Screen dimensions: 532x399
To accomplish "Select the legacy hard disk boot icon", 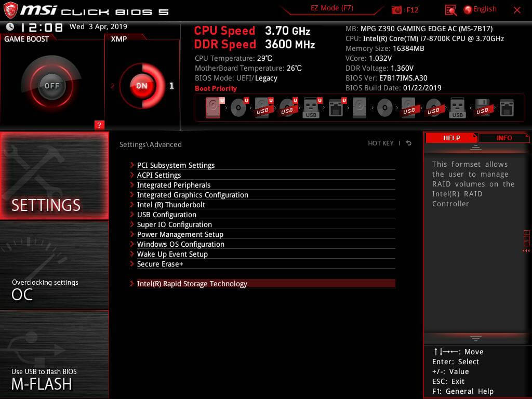I will (360, 108).
